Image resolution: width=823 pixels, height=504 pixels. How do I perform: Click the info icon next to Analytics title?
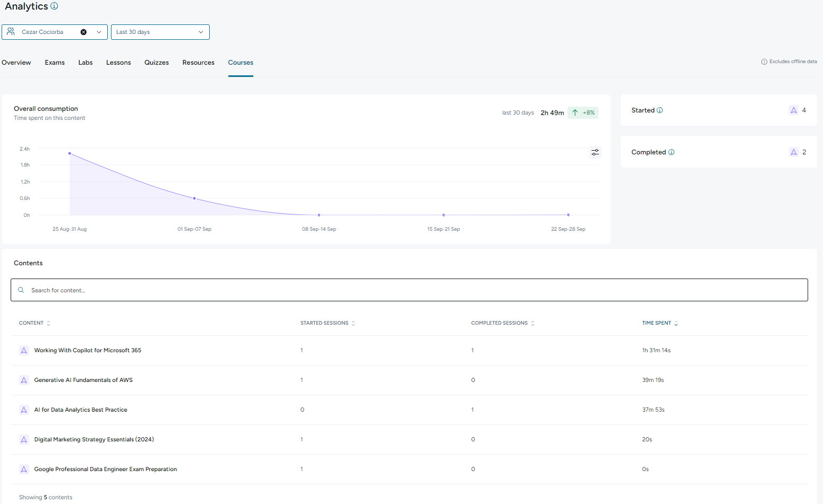coord(54,6)
